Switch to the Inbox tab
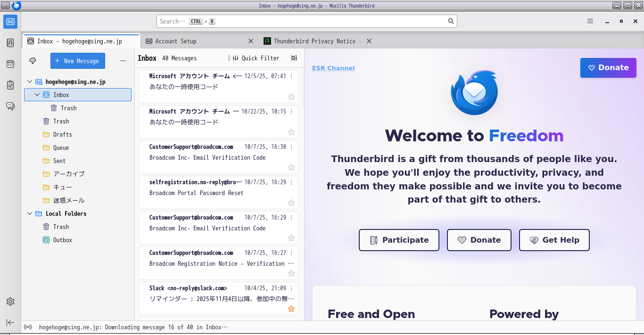The width and height of the screenshot is (644, 335). (81, 41)
